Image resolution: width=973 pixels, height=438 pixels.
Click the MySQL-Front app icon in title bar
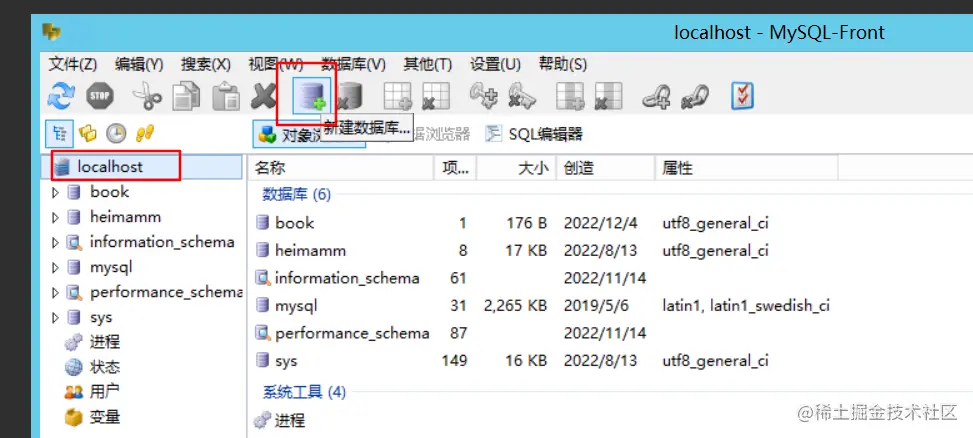52,32
